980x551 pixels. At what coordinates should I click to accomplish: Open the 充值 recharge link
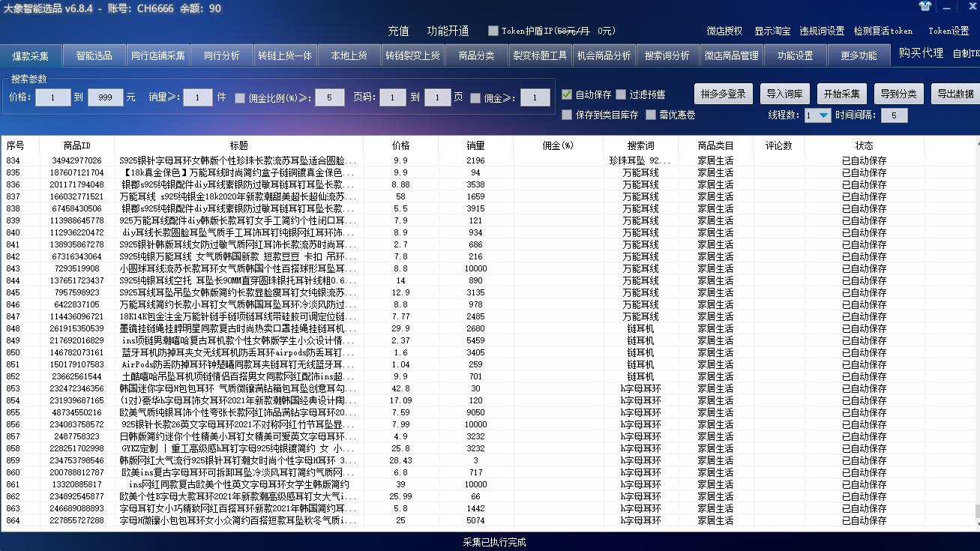(x=398, y=31)
